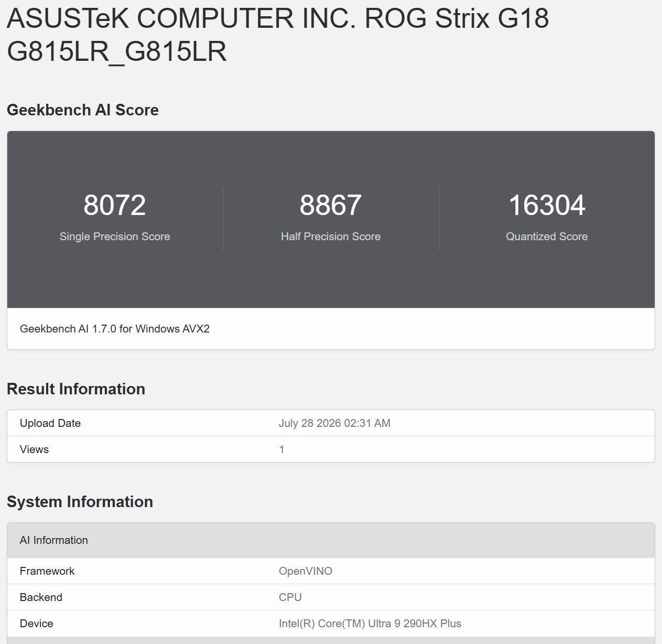Select the OpenVINO framework value
Image resolution: width=662 pixels, height=644 pixels.
306,571
